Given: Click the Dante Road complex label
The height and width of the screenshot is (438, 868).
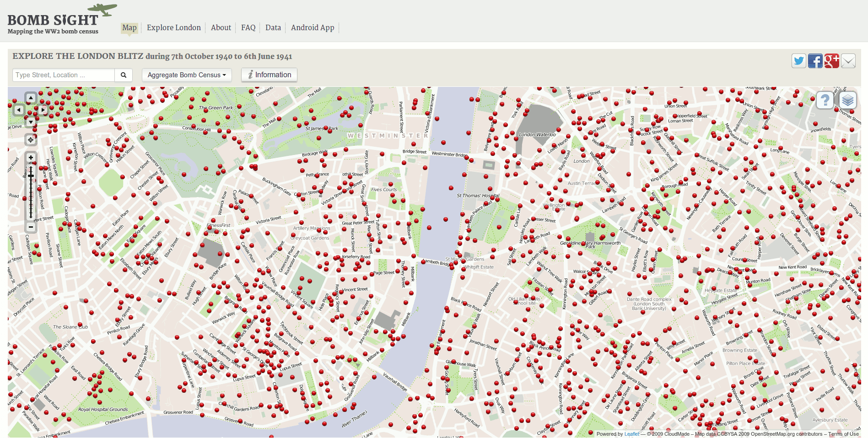Looking at the screenshot, I should (x=649, y=304).
